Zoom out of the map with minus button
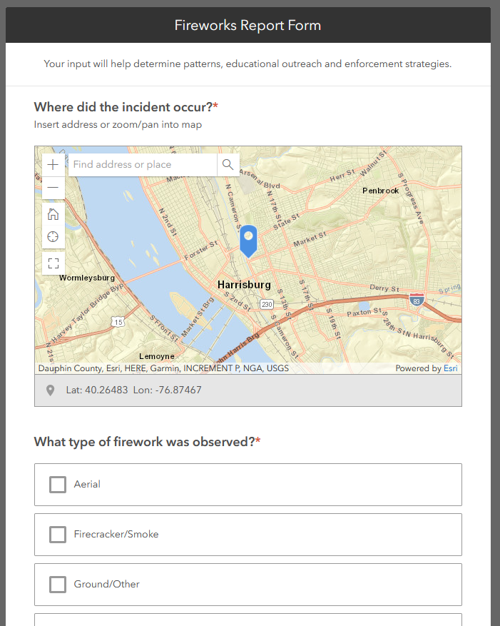 (x=53, y=188)
